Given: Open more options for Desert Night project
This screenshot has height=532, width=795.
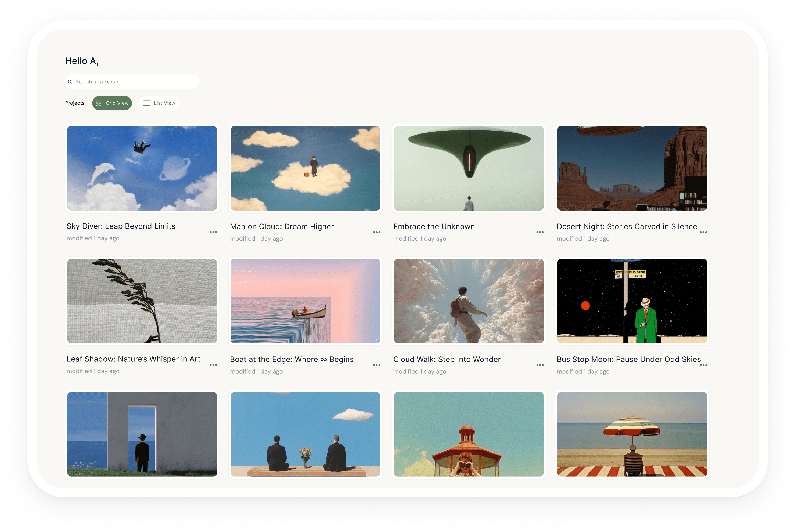Looking at the screenshot, I should pos(703,232).
